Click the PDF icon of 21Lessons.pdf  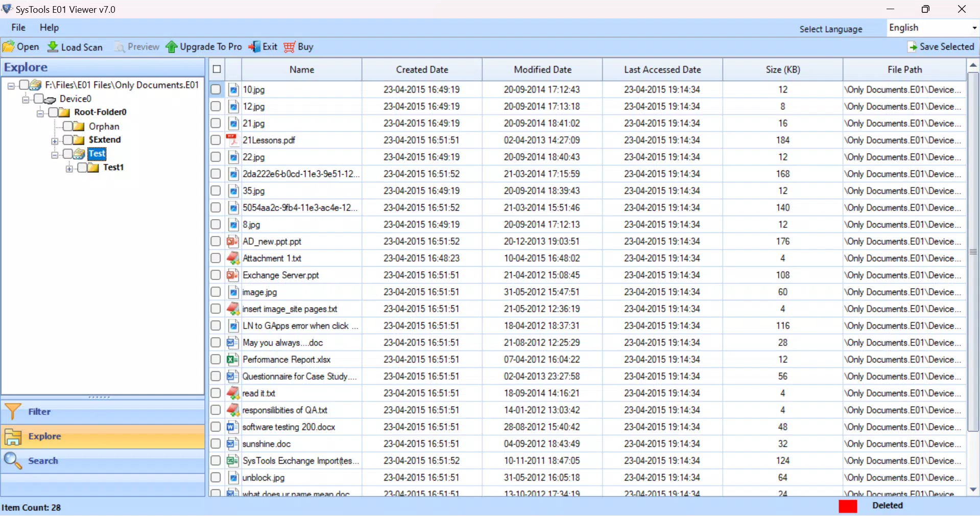click(x=232, y=140)
